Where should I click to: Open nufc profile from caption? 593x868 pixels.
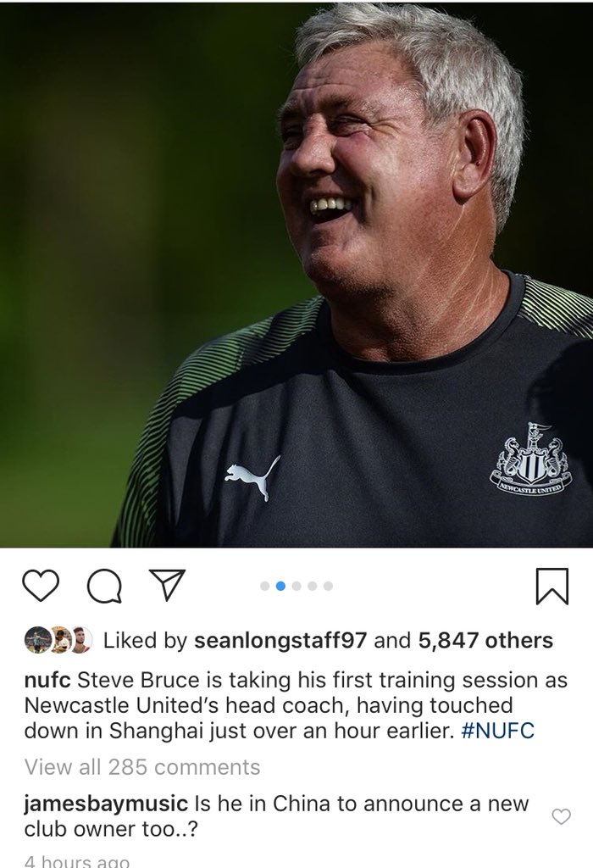pyautogui.click(x=47, y=680)
